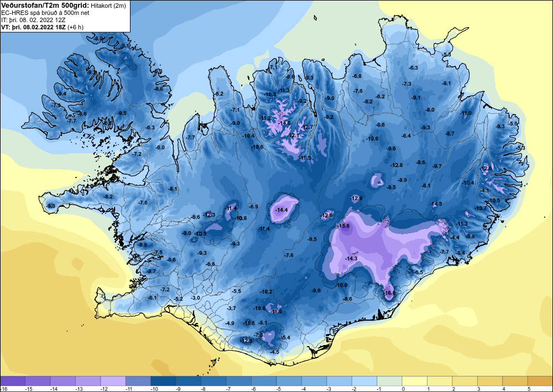The image size is (553, 392).
Task: Click the -11.9 temperature label
Action: 276,312
